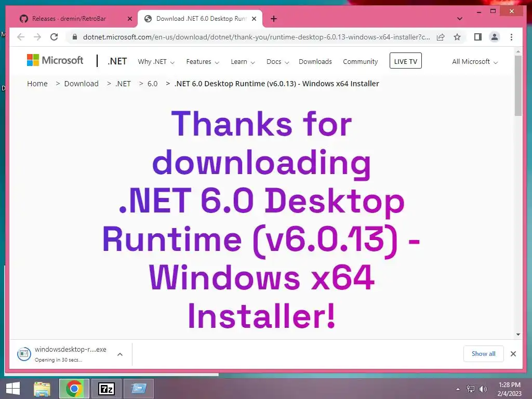Open the fourth taskbar app window

pyautogui.click(x=139, y=389)
